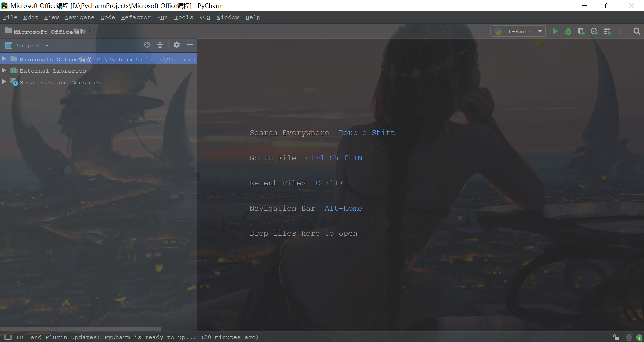Image resolution: width=644 pixels, height=342 pixels.
Task: Click the 'Navigation Bar' hint text
Action: 282,208
